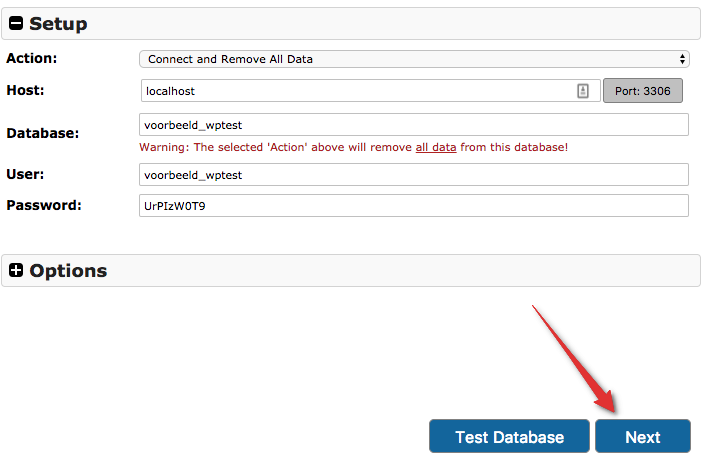705x469 pixels.
Task: Click the 'Database:' field label
Action: point(42,133)
